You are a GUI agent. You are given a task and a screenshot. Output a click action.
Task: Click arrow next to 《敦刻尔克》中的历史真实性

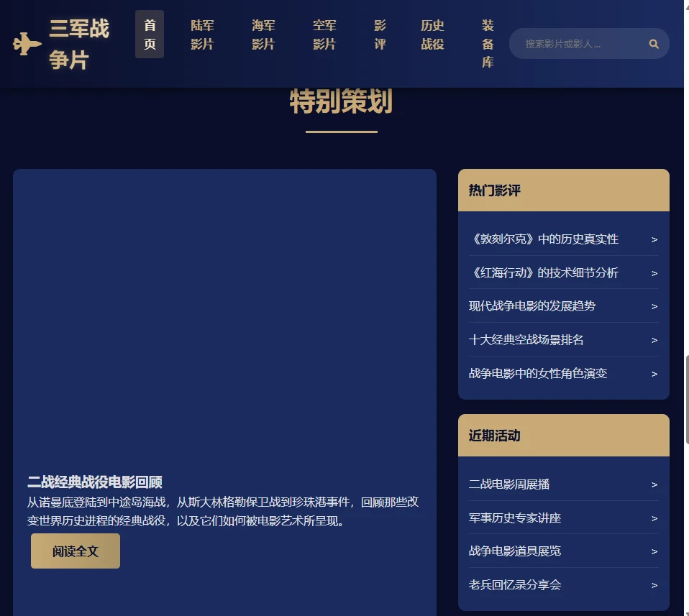654,239
